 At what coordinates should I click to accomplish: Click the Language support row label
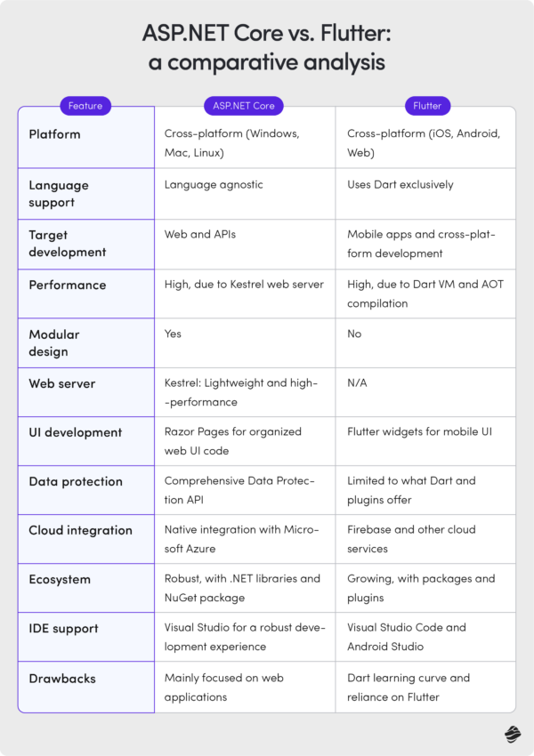click(59, 193)
